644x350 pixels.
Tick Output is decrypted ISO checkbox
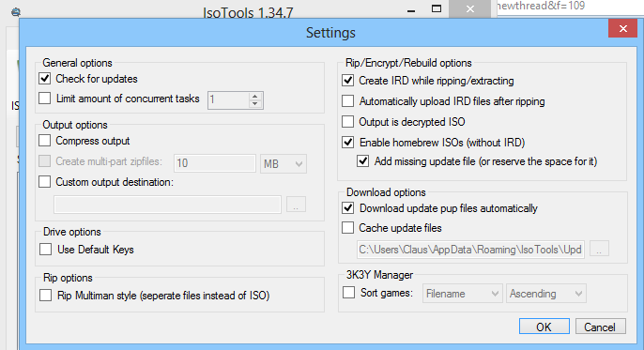pos(348,121)
